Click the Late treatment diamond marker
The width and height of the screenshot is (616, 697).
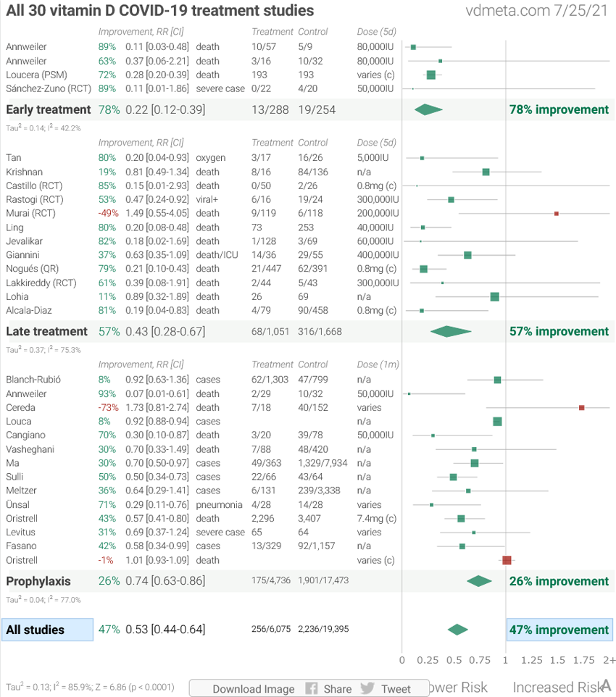coord(450,331)
